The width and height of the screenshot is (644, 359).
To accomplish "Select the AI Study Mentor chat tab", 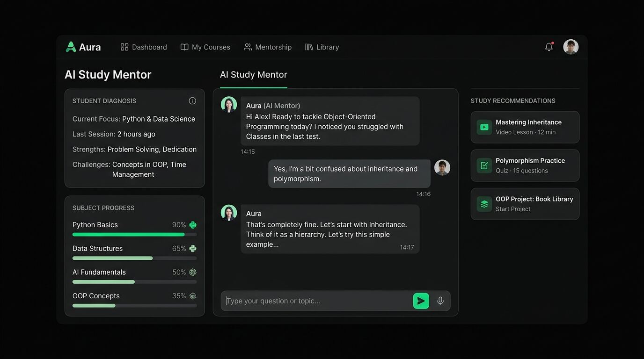I will [x=254, y=75].
